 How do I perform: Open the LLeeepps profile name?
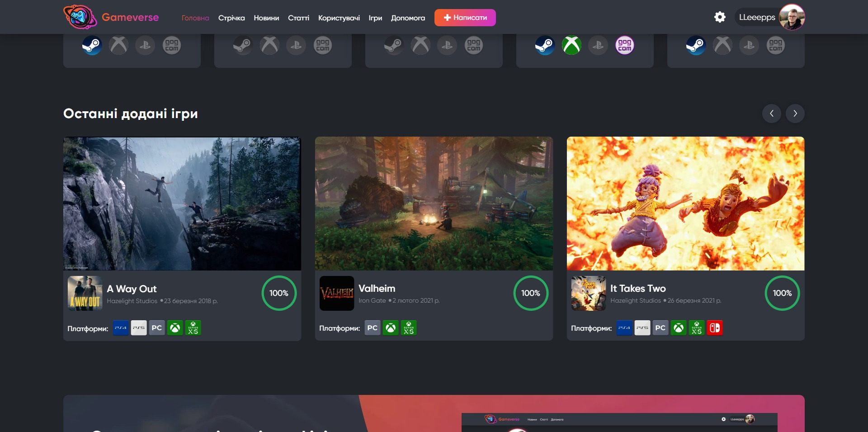coord(757,17)
